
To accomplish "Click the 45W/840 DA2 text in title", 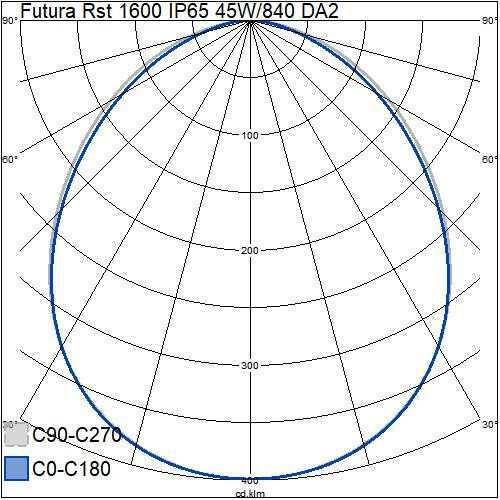I will 277,11.
